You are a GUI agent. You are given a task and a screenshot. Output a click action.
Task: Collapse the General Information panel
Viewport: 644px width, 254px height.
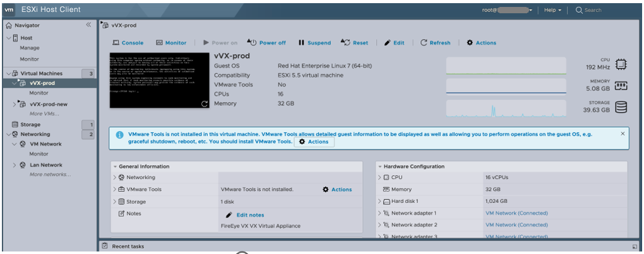coord(114,167)
